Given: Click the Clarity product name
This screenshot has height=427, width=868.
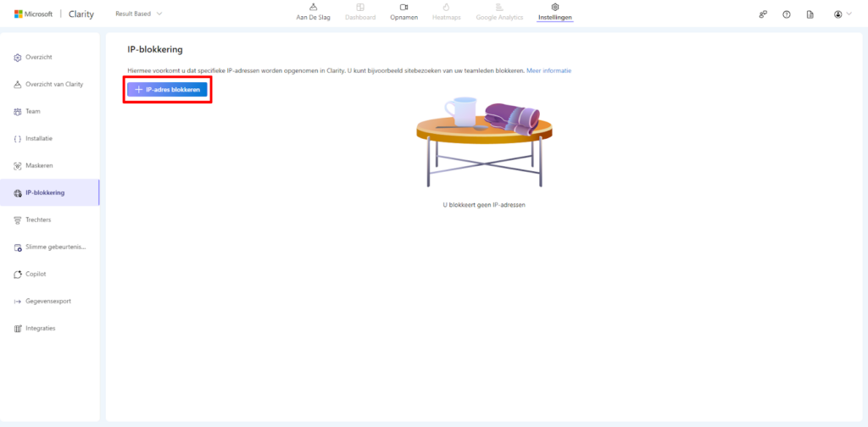Looking at the screenshot, I should point(81,14).
